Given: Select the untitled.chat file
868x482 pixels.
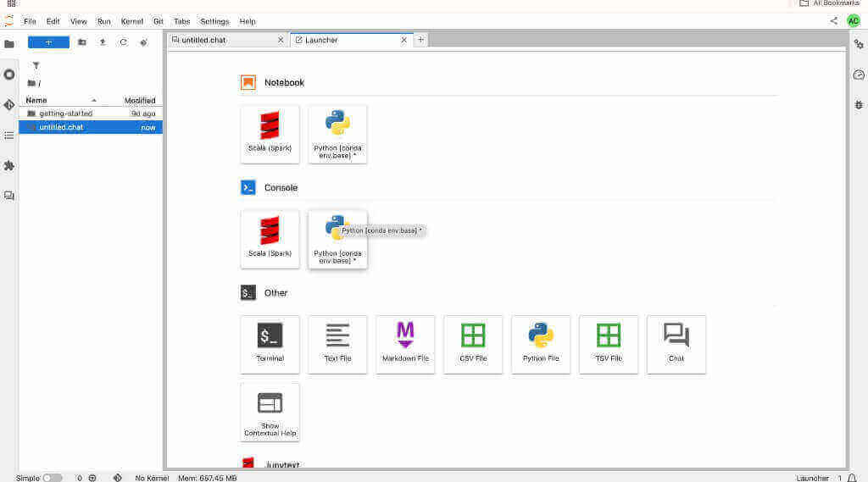Looking at the screenshot, I should [x=91, y=127].
